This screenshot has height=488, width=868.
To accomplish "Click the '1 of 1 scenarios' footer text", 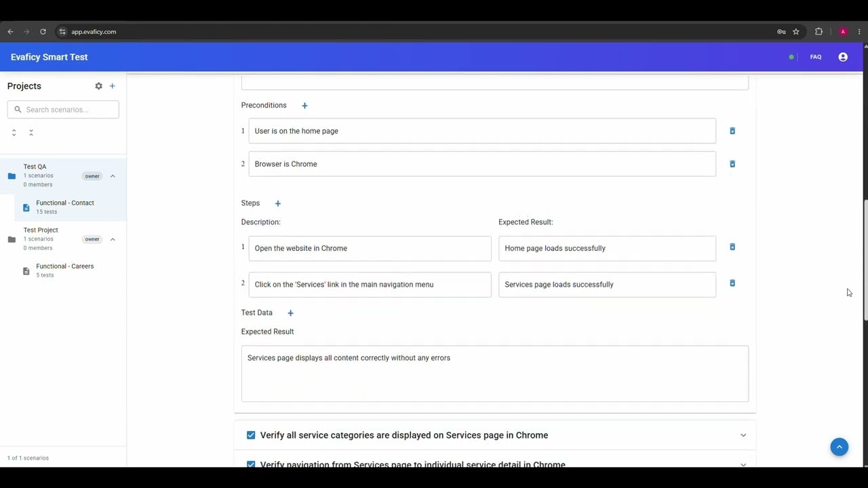I will tap(28, 458).
